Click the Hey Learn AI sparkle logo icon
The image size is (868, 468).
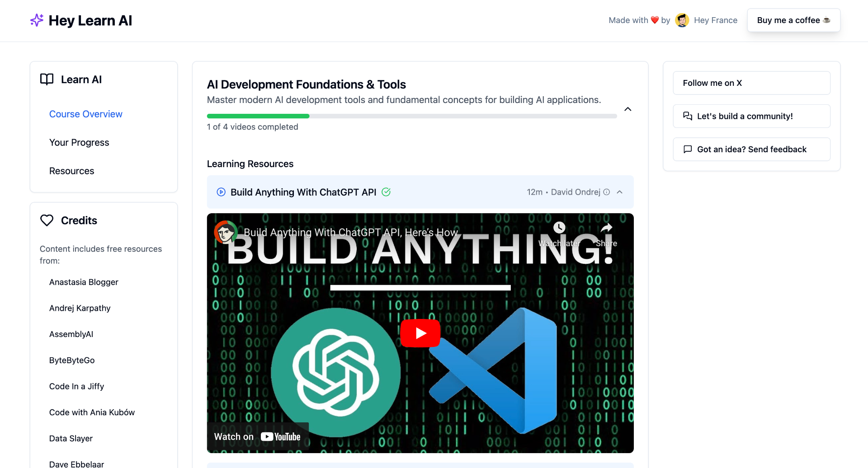(x=37, y=20)
